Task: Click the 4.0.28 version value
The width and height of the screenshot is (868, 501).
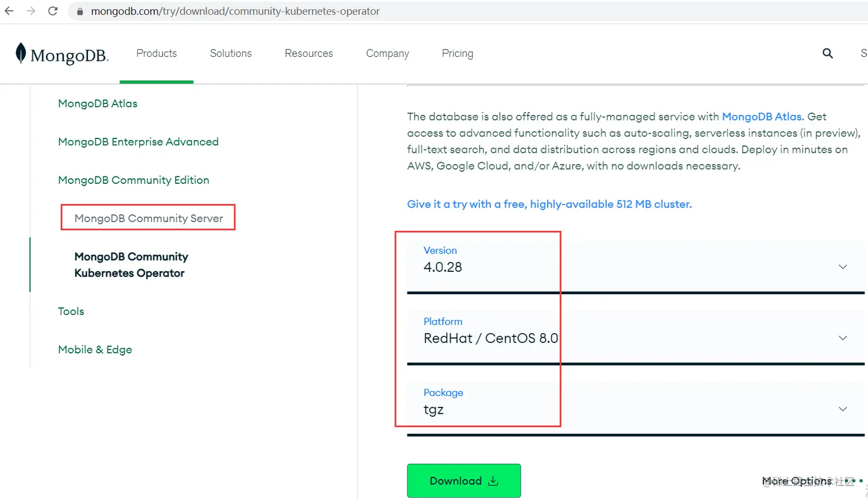Action: coord(443,267)
